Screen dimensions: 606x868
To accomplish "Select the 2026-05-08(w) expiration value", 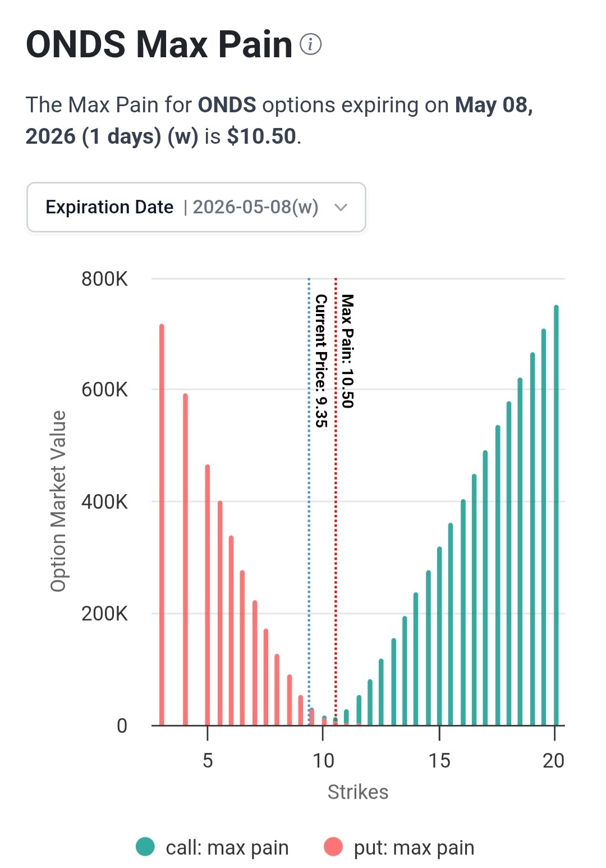I will click(255, 207).
